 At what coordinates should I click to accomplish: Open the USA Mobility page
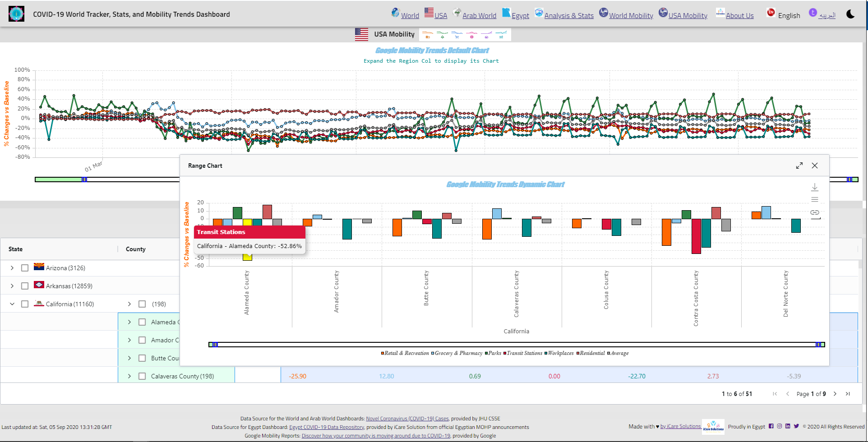point(687,15)
